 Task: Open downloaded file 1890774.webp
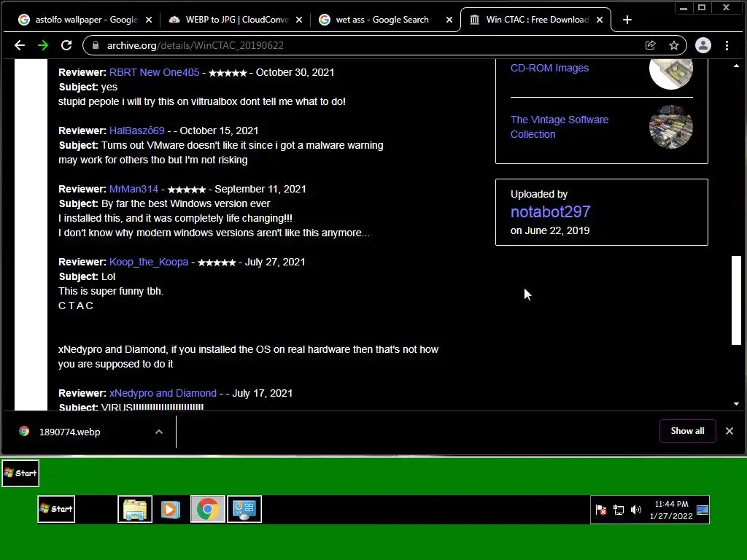coord(69,432)
